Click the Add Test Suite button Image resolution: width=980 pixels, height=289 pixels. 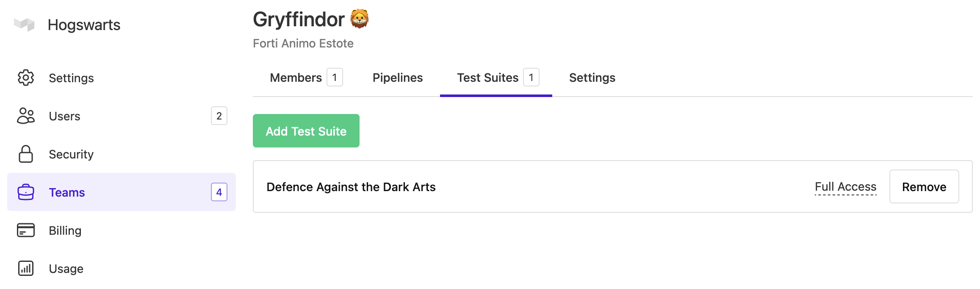click(306, 131)
